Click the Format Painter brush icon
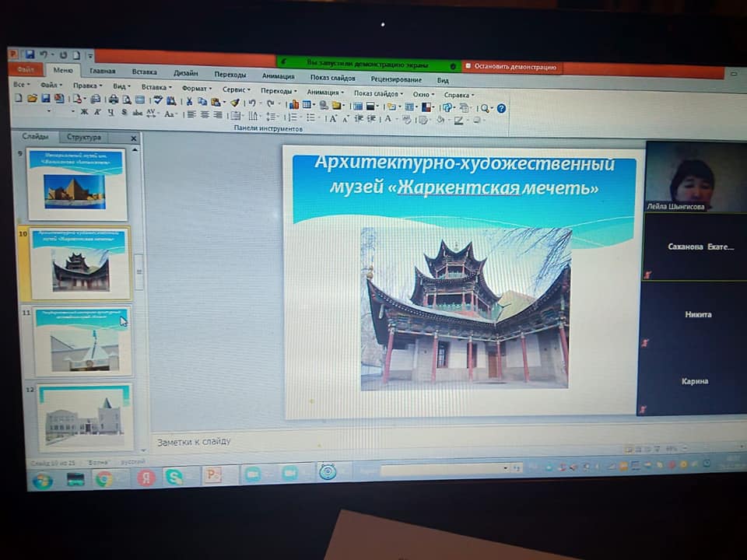Viewport: 747px width, 560px height. pyautogui.click(x=234, y=102)
